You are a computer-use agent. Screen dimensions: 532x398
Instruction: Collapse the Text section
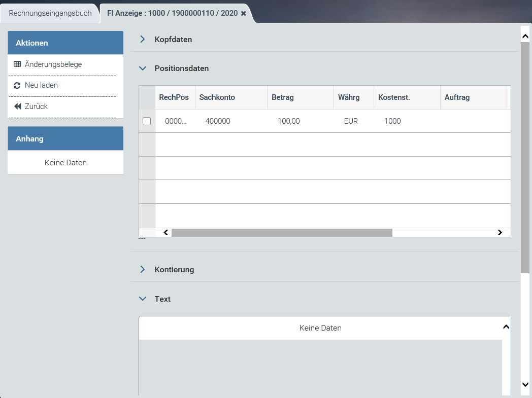143,299
